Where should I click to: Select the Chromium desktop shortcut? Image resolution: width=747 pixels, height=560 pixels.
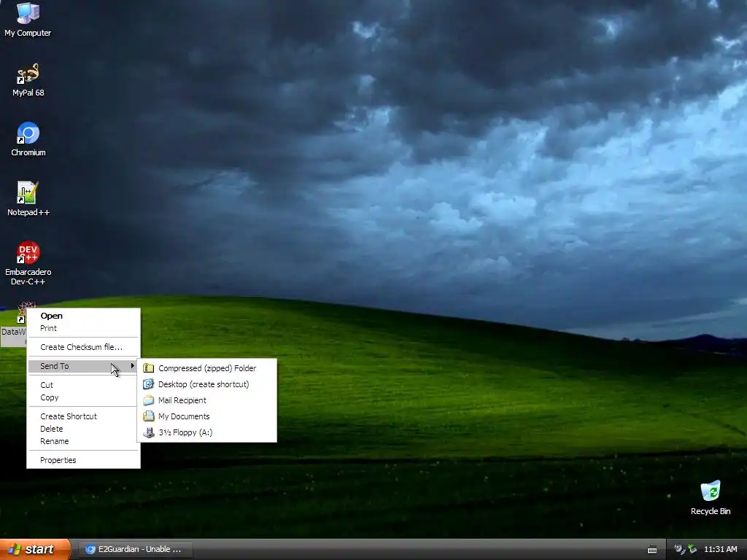tap(28, 139)
